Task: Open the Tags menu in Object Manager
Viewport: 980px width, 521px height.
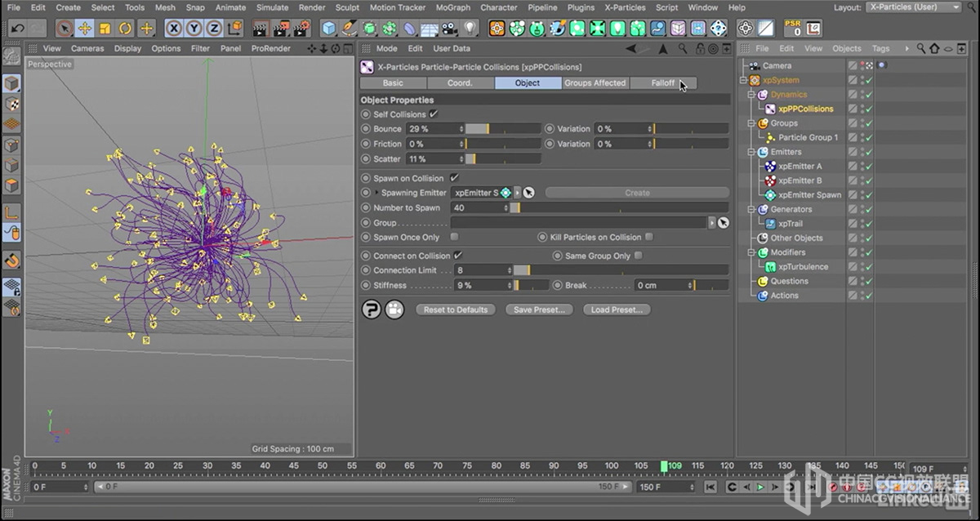Action: [880, 48]
